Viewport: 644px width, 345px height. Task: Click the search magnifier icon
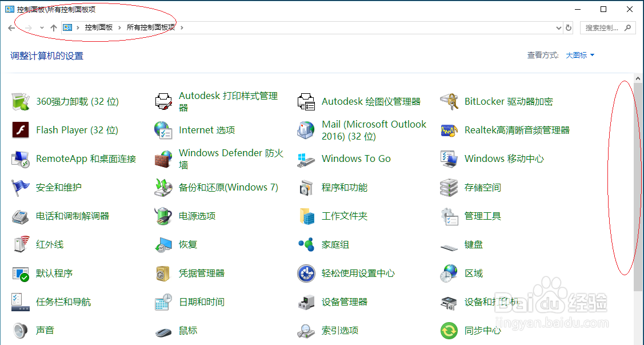(x=627, y=28)
